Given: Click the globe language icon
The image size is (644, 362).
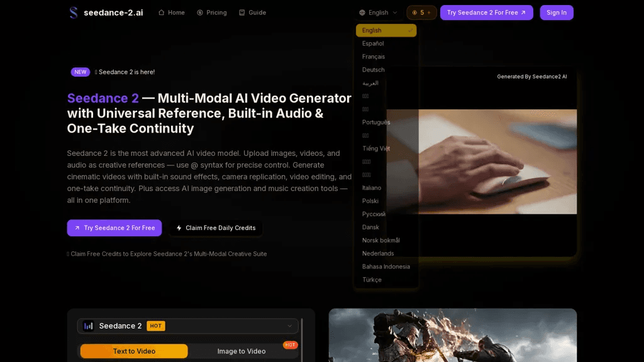Looking at the screenshot, I should click(362, 13).
